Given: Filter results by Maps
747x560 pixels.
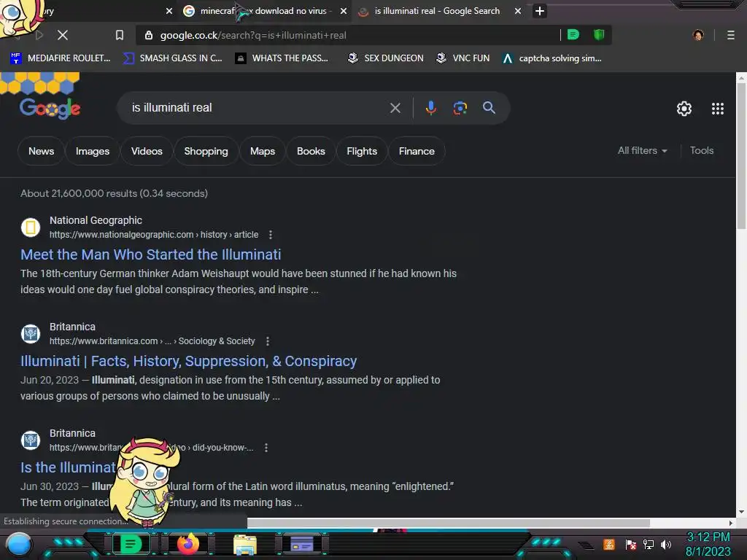Looking at the screenshot, I should click(x=263, y=151).
